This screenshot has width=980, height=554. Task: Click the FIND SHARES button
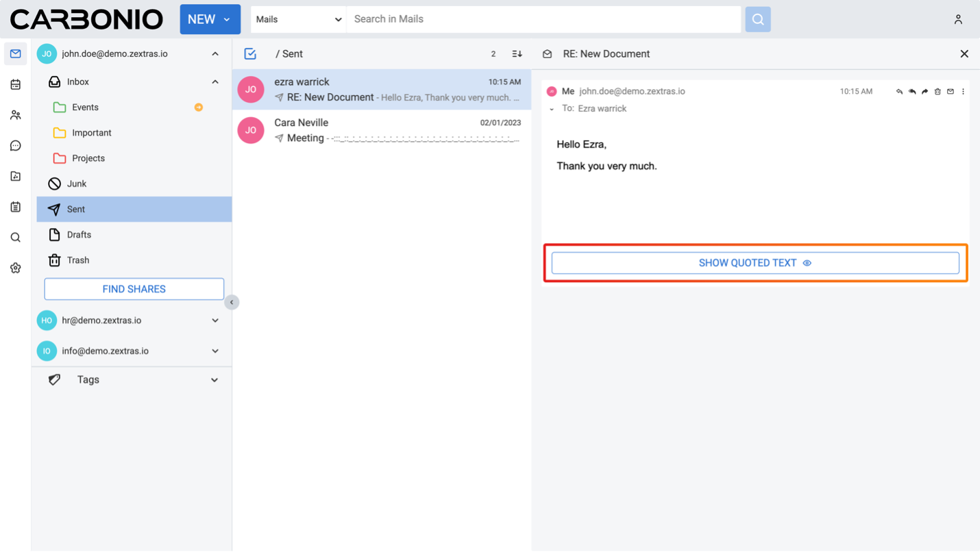(x=134, y=289)
